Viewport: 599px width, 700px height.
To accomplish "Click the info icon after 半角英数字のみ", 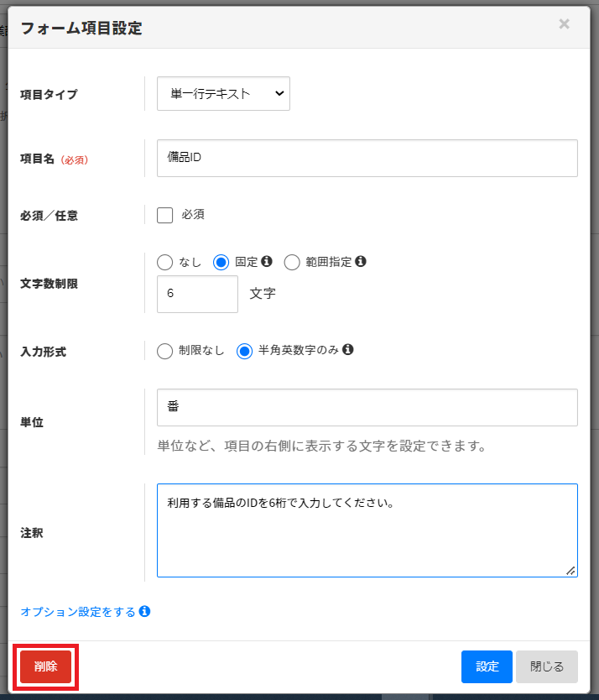I will (x=348, y=350).
